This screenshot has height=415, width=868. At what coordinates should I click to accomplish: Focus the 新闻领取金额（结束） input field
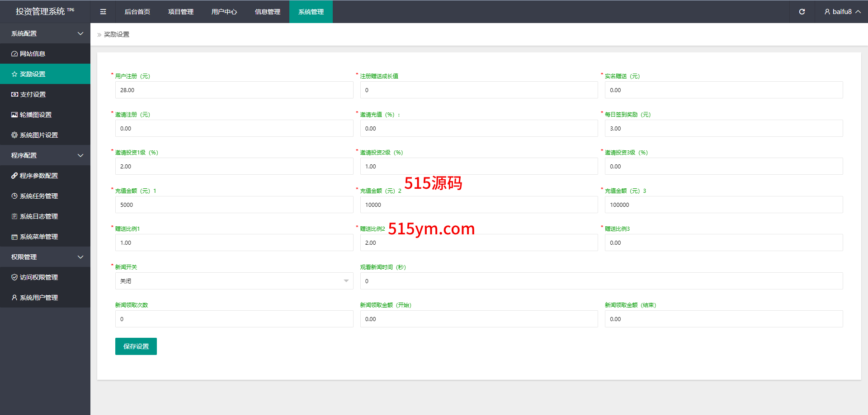click(x=724, y=319)
